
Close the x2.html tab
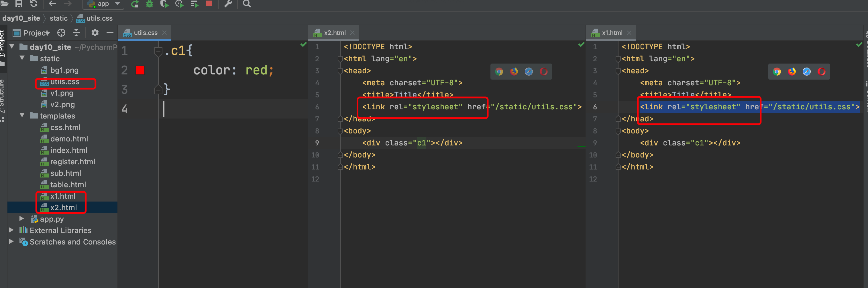[352, 33]
